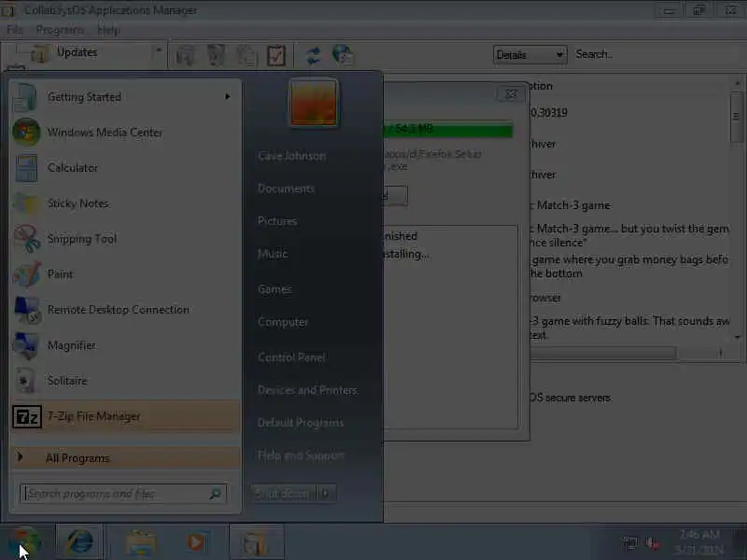Click the Snipping Tool scissors icon
Image resolution: width=747 pixels, height=560 pixels.
pos(27,239)
